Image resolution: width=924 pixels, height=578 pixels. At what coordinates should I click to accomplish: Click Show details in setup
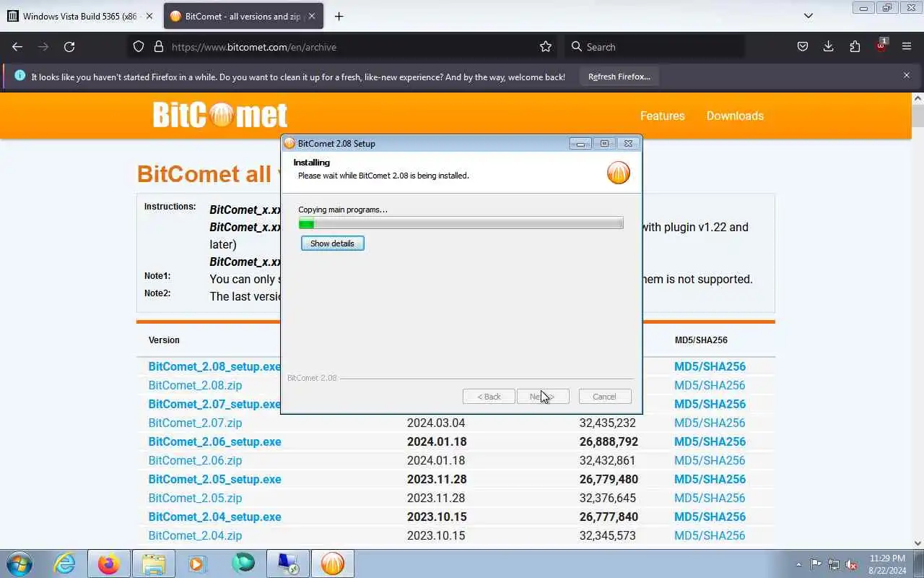click(x=332, y=243)
